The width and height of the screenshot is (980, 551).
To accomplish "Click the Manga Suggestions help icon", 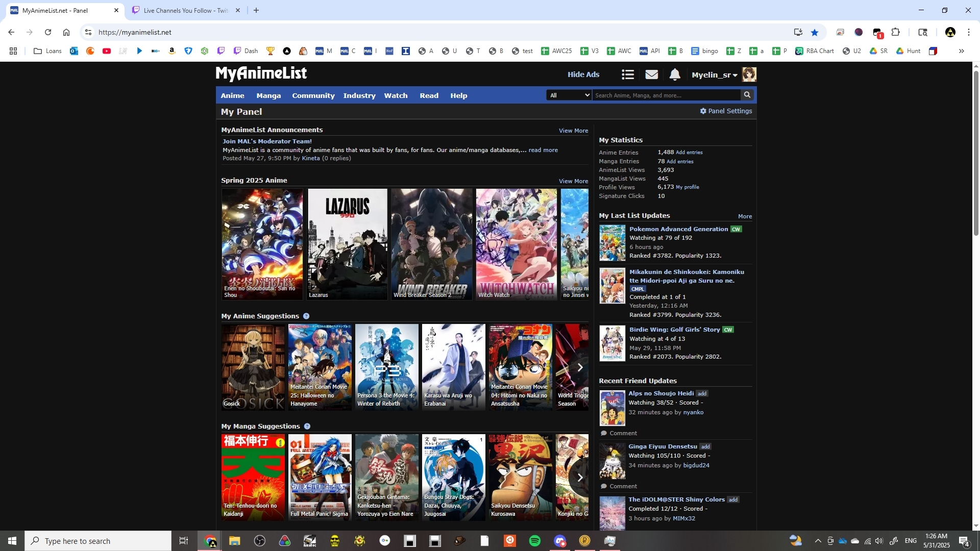I will (307, 427).
